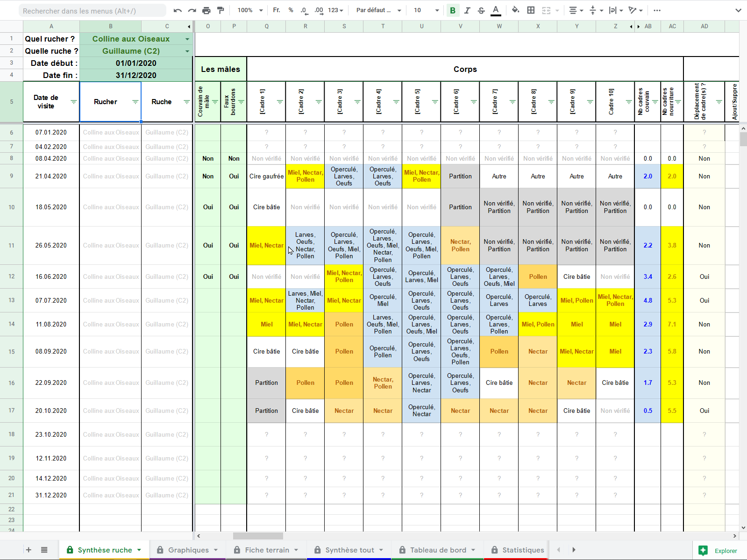Screen dimensions: 747x560
Task: Click the add sheet plus icon
Action: tap(28, 550)
